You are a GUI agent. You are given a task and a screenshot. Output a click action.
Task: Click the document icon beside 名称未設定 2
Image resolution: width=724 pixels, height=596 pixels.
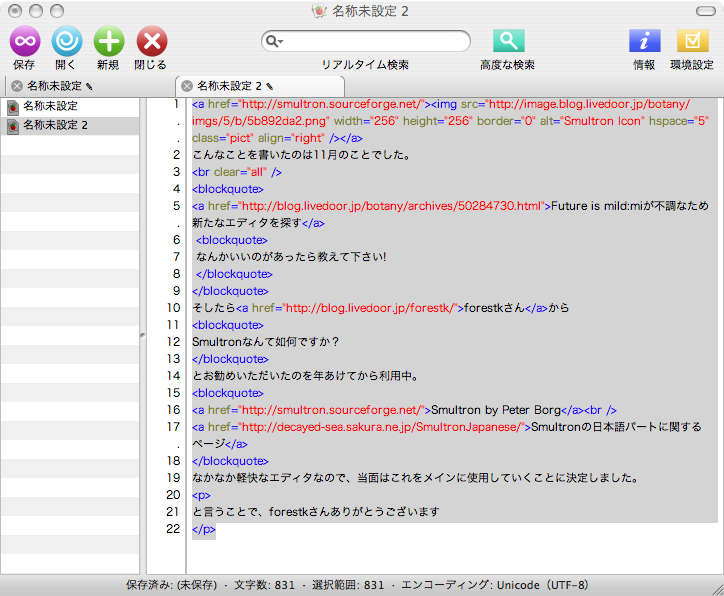point(12,126)
